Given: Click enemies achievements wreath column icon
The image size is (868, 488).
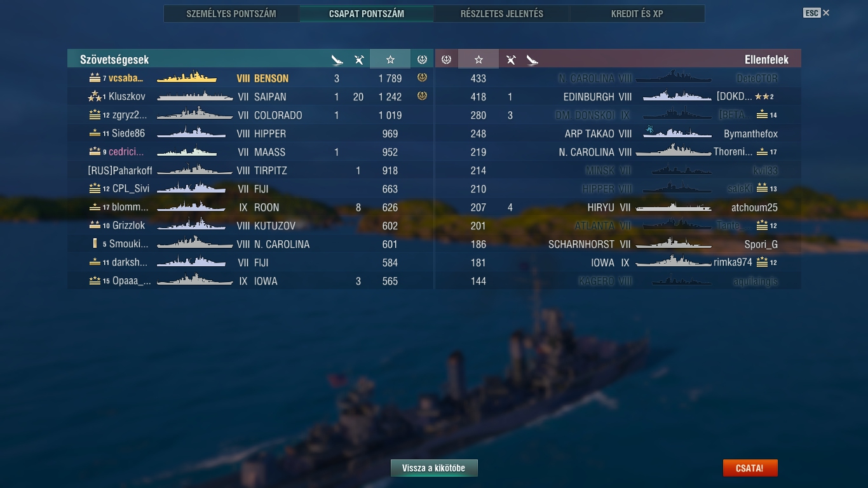Looking at the screenshot, I should click(x=446, y=59).
